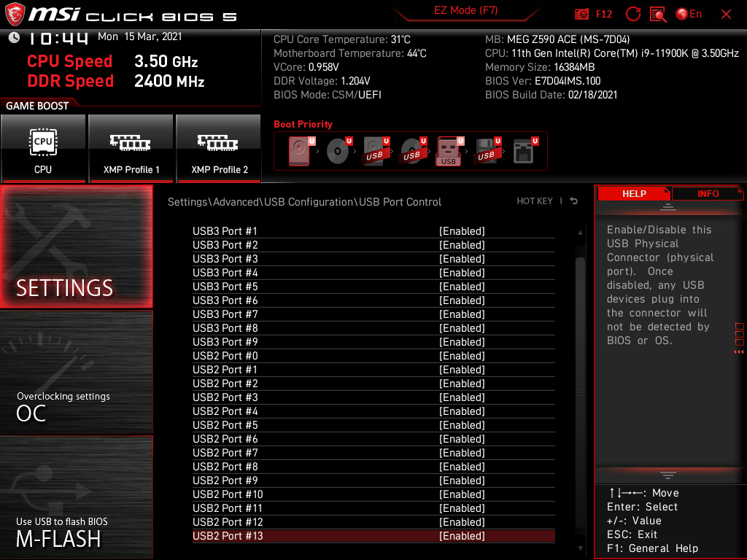Change USB3 Port #2 Enabled value
Screen dimensions: 747x560
(x=462, y=245)
